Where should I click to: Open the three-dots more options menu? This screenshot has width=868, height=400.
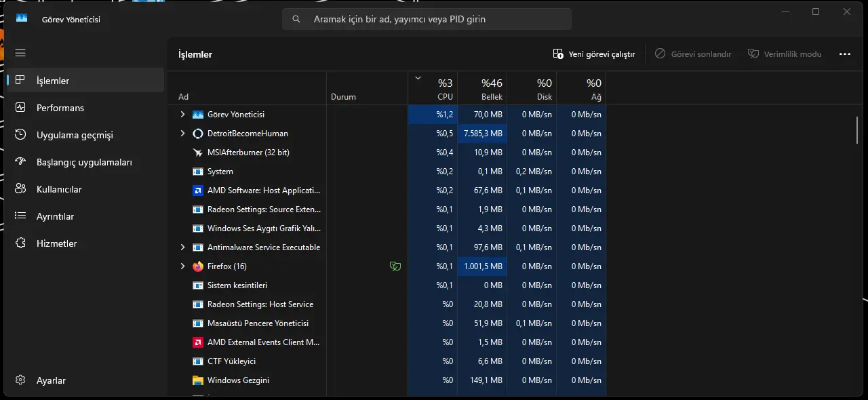[845, 54]
